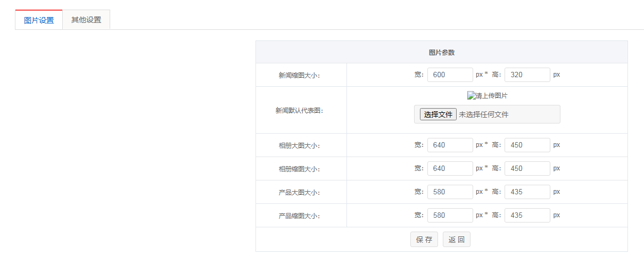Focus the 相册大图大小 width input

(x=450, y=145)
